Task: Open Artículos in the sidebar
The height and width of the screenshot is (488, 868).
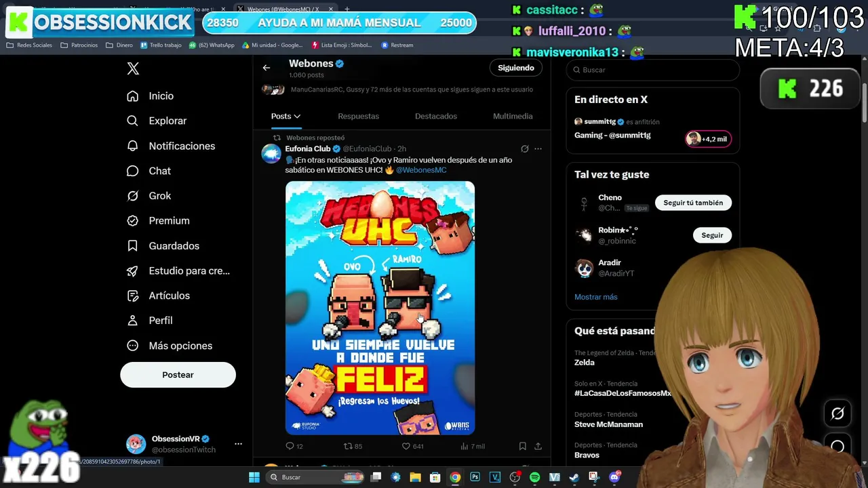Action: [158, 296]
